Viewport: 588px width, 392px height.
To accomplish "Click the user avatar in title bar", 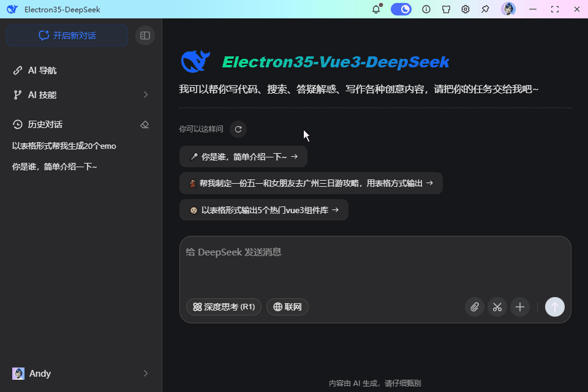I will point(508,9).
